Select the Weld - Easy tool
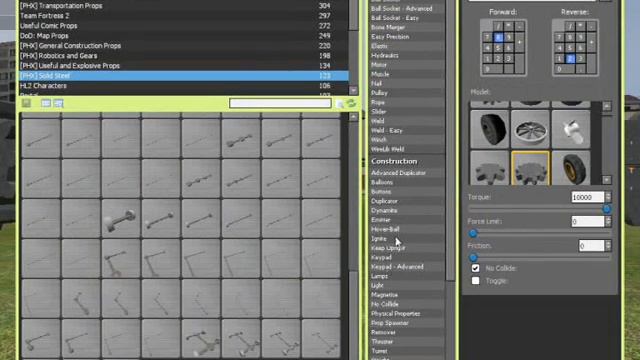This screenshot has width=640, height=360. coord(407,131)
